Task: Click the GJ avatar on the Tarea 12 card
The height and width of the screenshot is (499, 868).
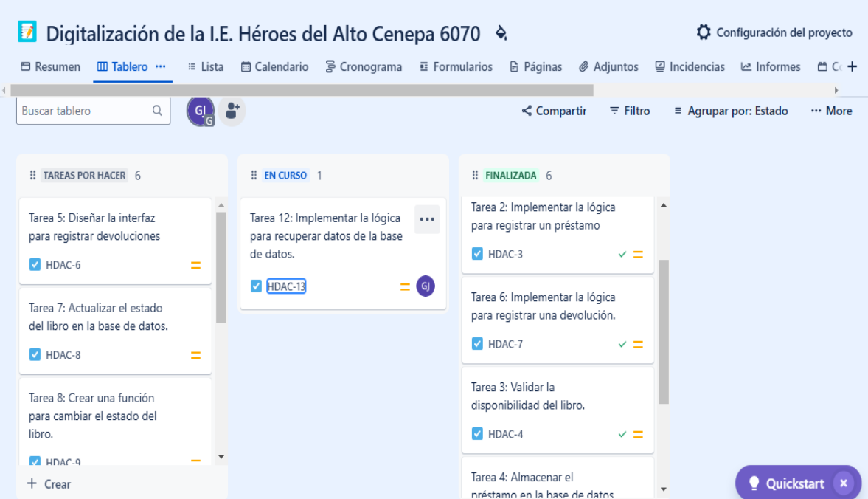Action: point(426,286)
